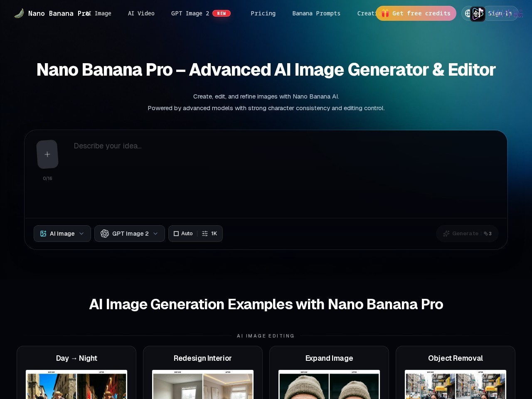
Task: Open the globe language selector icon
Action: point(468,13)
